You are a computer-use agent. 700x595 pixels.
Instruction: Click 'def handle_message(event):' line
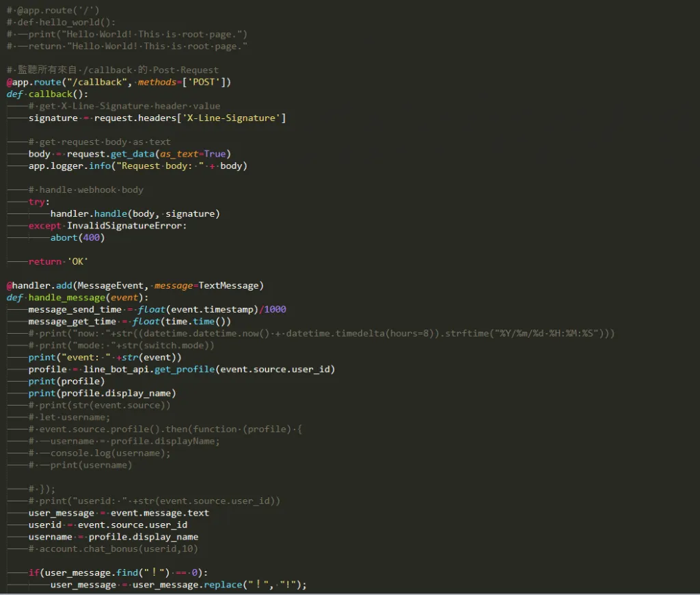(78, 297)
